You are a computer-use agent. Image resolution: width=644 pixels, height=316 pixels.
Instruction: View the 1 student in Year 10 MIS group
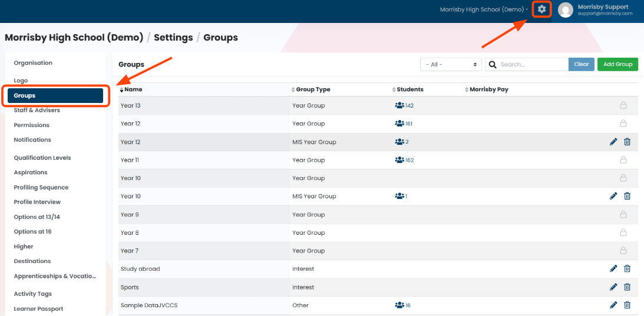pyautogui.click(x=401, y=196)
